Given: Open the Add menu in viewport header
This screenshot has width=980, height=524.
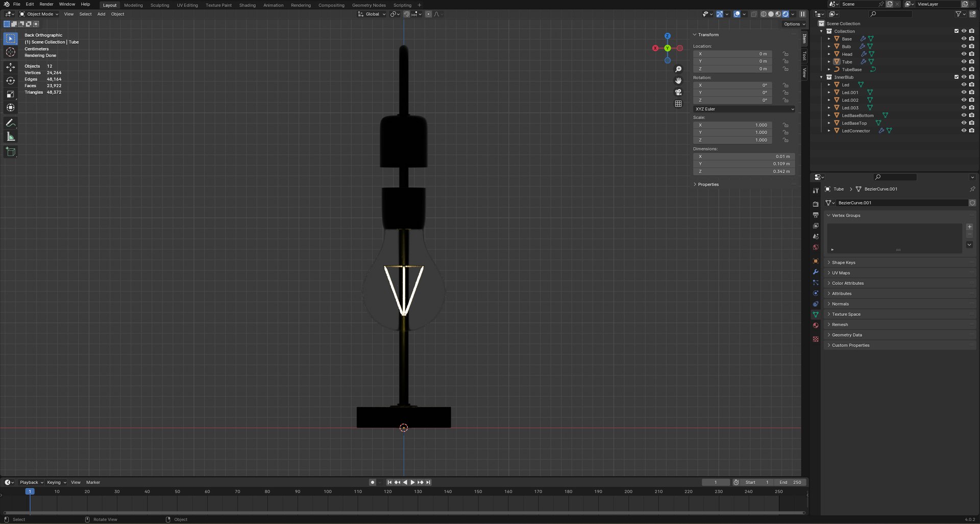Looking at the screenshot, I should pos(101,14).
